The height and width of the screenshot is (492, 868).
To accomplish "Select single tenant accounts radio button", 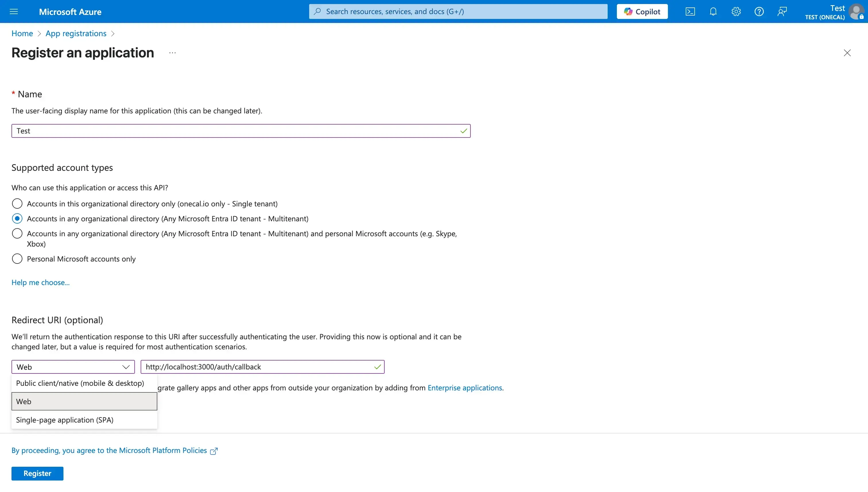I will pos(17,204).
